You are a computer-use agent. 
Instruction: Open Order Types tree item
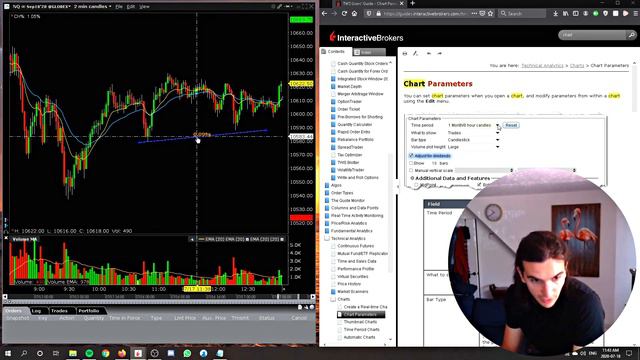[342, 193]
